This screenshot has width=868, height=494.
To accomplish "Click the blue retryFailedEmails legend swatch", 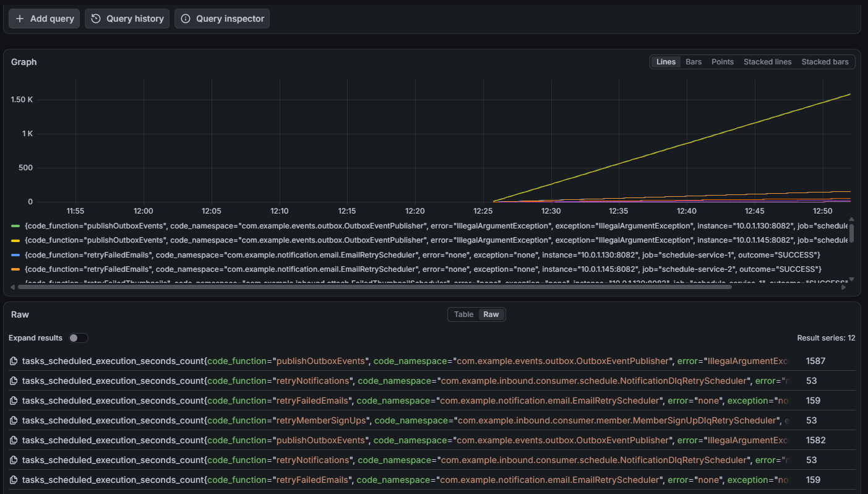I will coord(15,255).
